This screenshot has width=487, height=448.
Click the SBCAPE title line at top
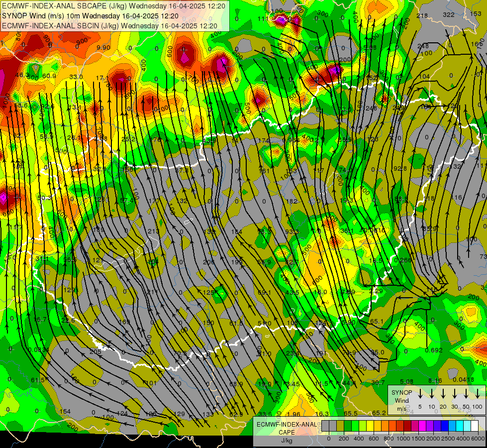pyautogui.click(x=113, y=6)
